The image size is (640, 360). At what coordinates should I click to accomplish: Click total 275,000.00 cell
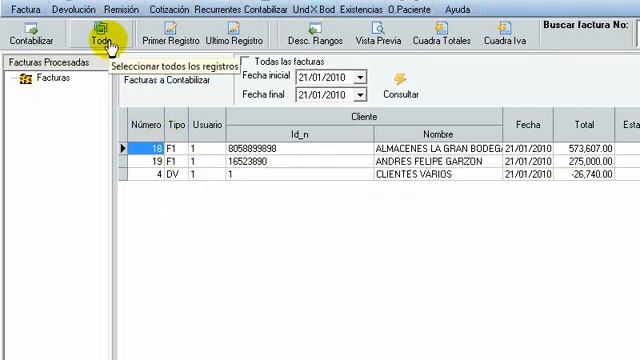584,161
